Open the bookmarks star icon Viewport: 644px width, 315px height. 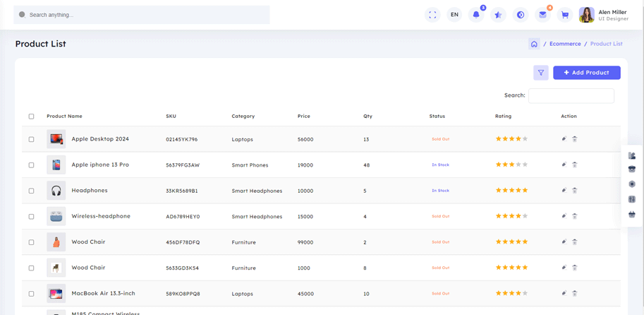pos(498,15)
